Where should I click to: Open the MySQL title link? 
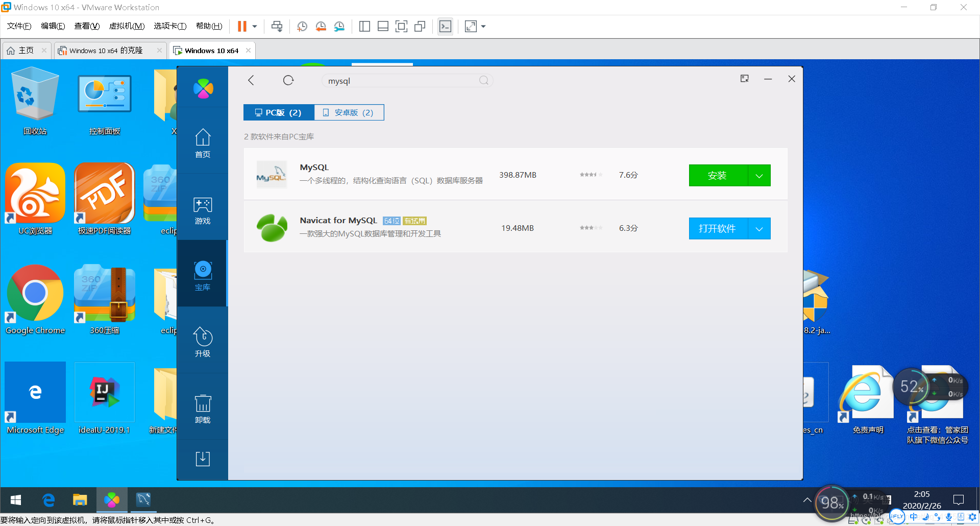tap(314, 168)
